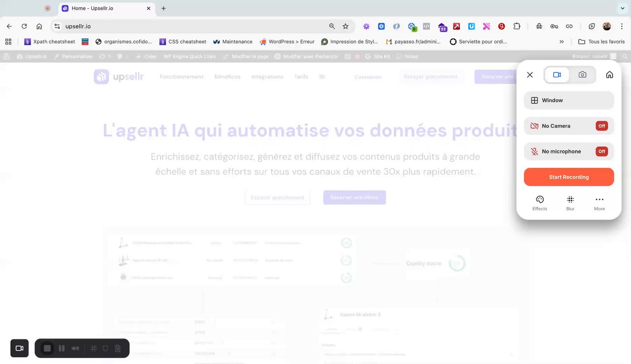Open the Chrome three-dot menu
This screenshot has width=631, height=364.
click(x=622, y=26)
